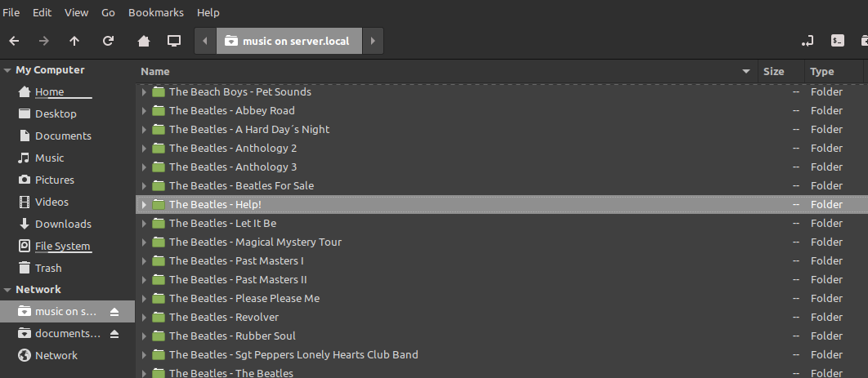Eject the music on server mount
This screenshot has height=378, width=868.
pos(114,312)
